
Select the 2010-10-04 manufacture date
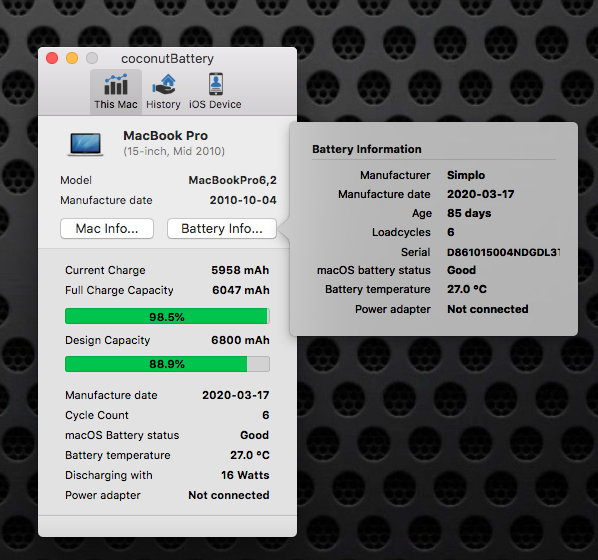tap(243, 200)
